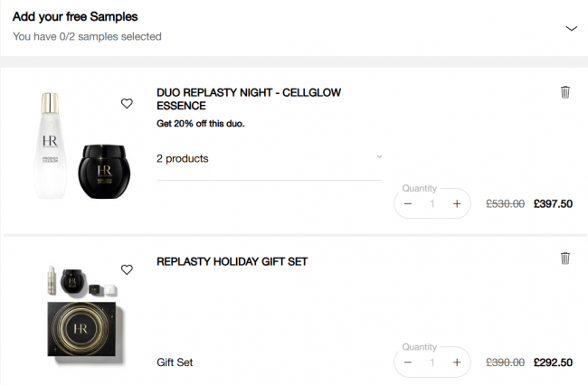Open the "2 products" dropdown
The height and width of the screenshot is (385, 588).
pos(269,158)
